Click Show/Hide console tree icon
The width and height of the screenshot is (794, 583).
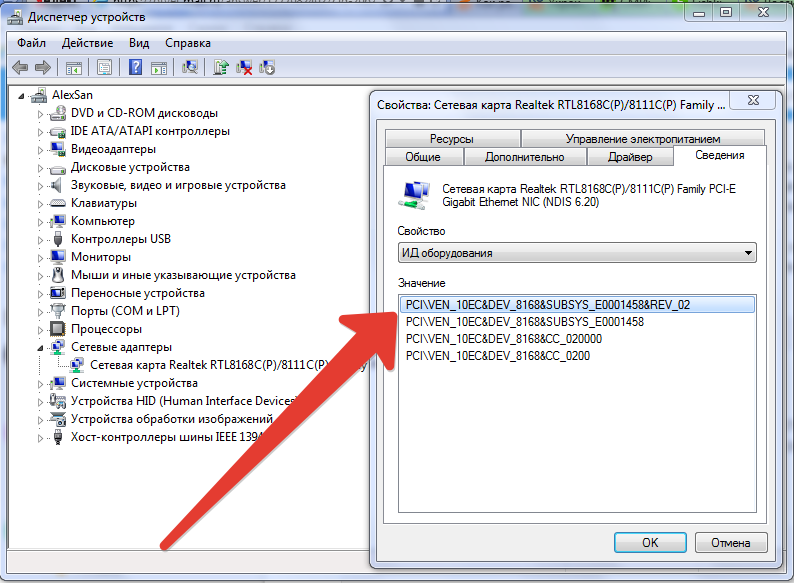73,68
